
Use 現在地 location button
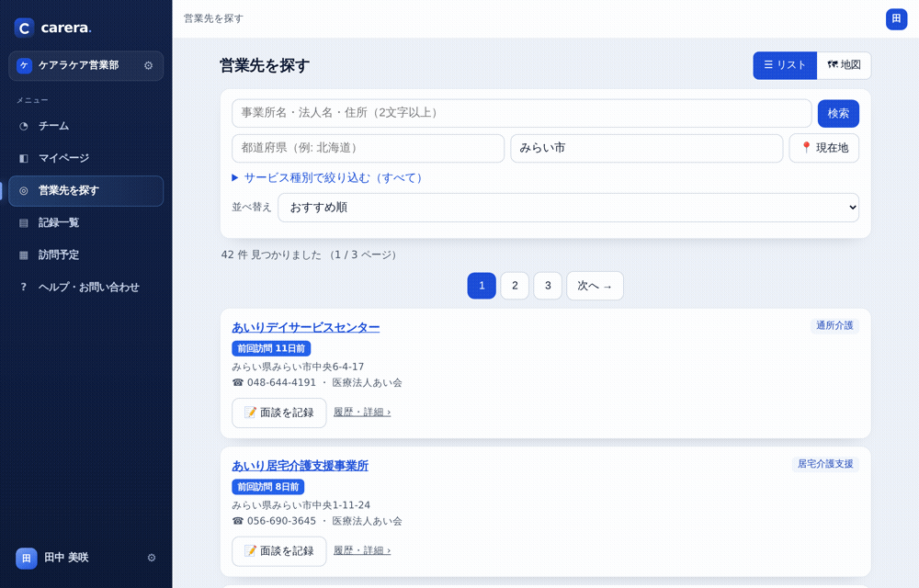click(824, 148)
